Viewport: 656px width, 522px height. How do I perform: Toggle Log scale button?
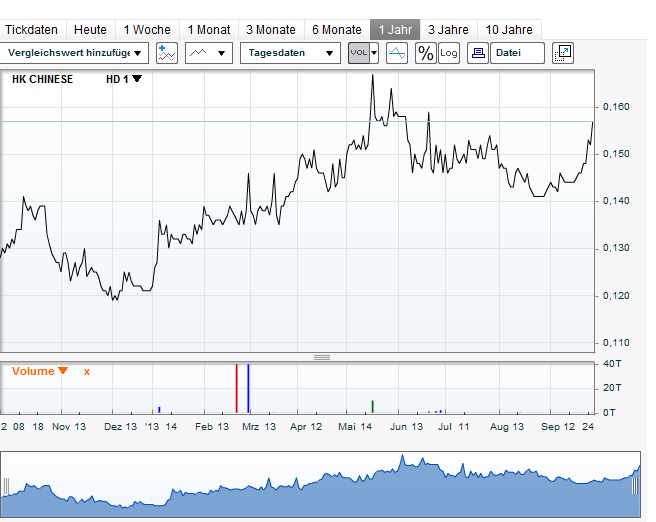pos(448,53)
